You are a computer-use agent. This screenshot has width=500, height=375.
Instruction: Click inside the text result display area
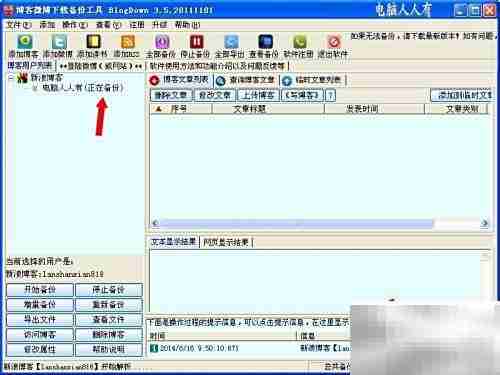point(315,282)
